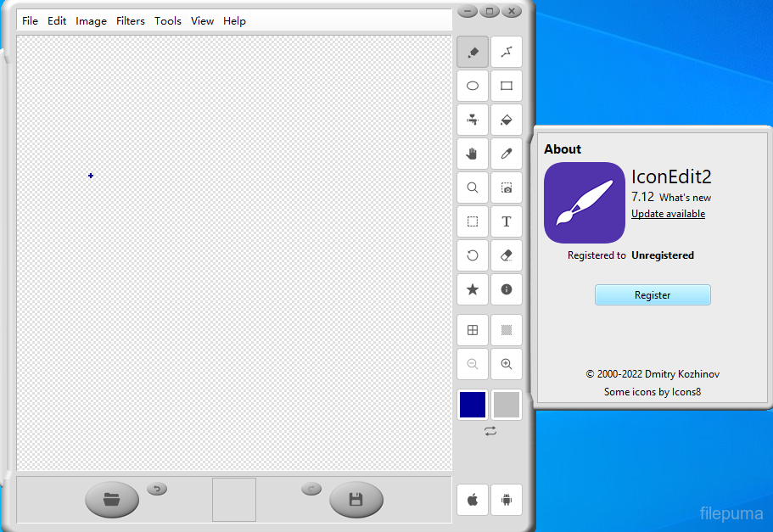
Task: Click the screen capture camera tool
Action: (x=507, y=188)
